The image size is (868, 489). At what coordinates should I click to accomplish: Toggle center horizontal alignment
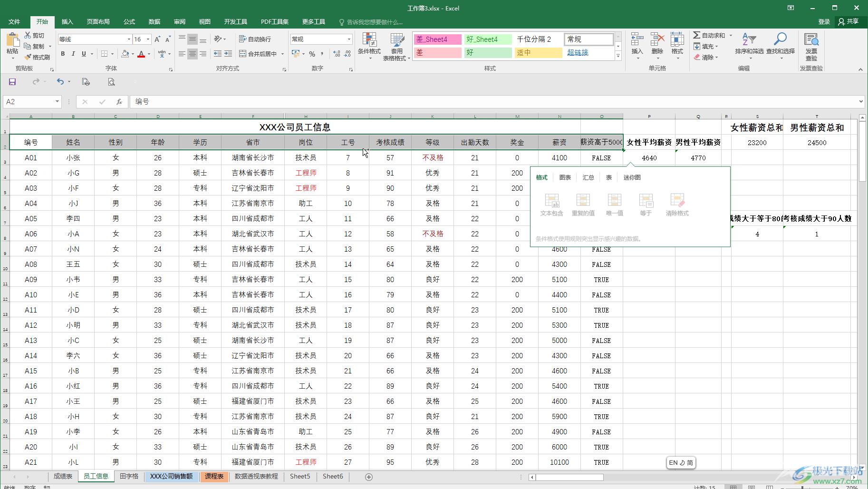192,54
